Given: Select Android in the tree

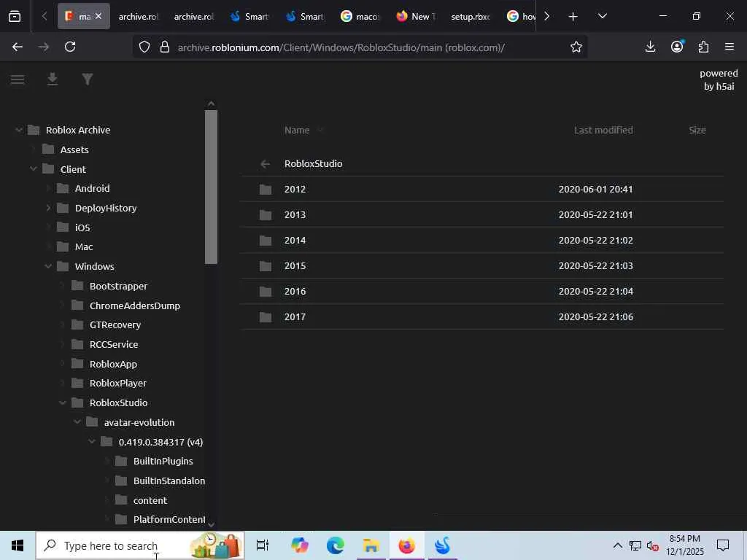Looking at the screenshot, I should pos(92,189).
